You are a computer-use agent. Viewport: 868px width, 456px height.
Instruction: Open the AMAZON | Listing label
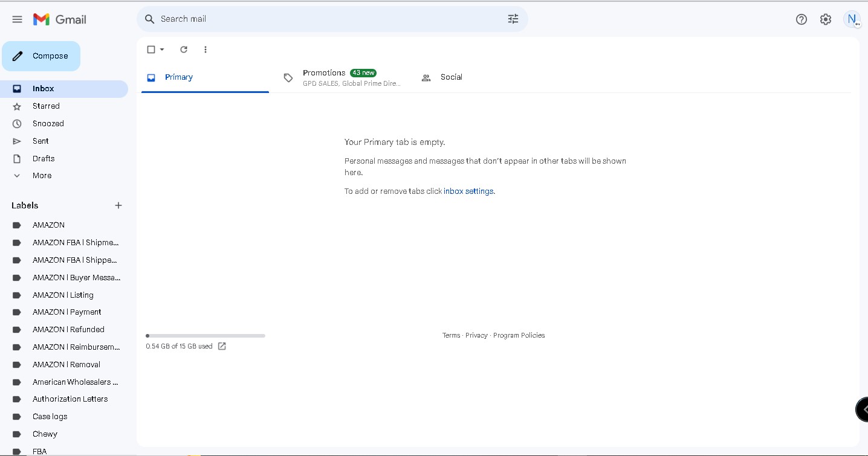pyautogui.click(x=64, y=295)
